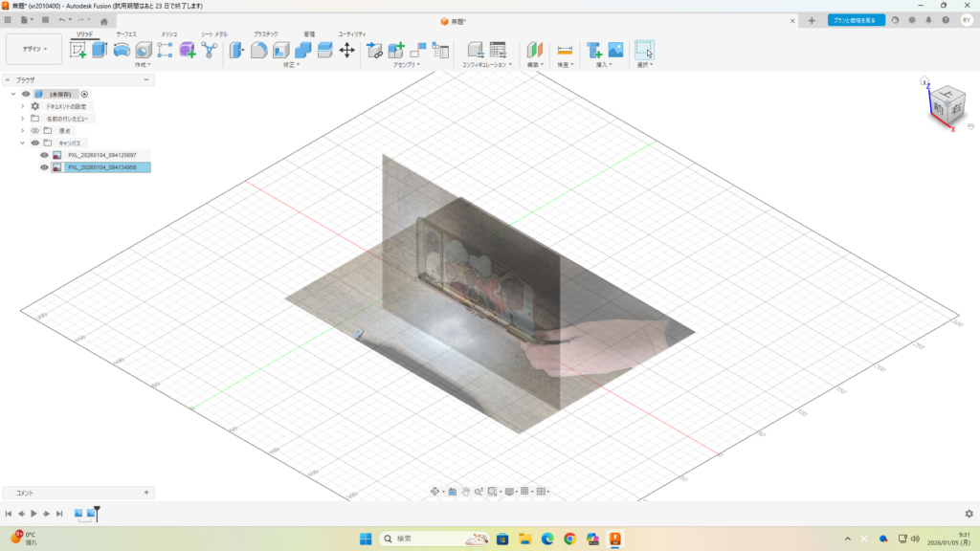Select the Create Sketch tool
Screen dimensions: 980x551
click(78, 50)
